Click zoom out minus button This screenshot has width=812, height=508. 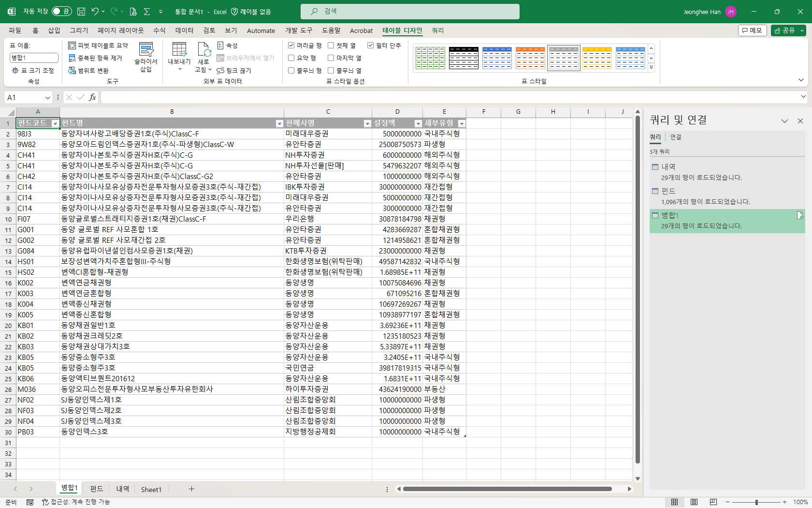(x=728, y=502)
